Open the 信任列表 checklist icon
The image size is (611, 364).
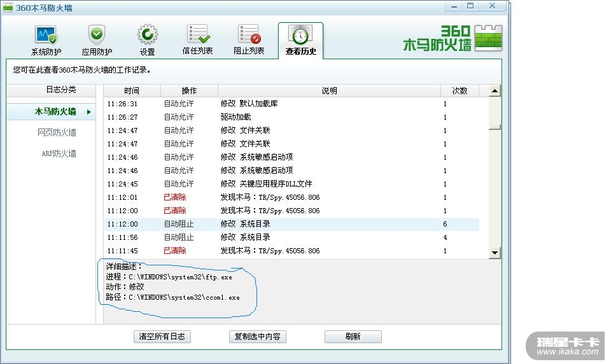tap(198, 34)
